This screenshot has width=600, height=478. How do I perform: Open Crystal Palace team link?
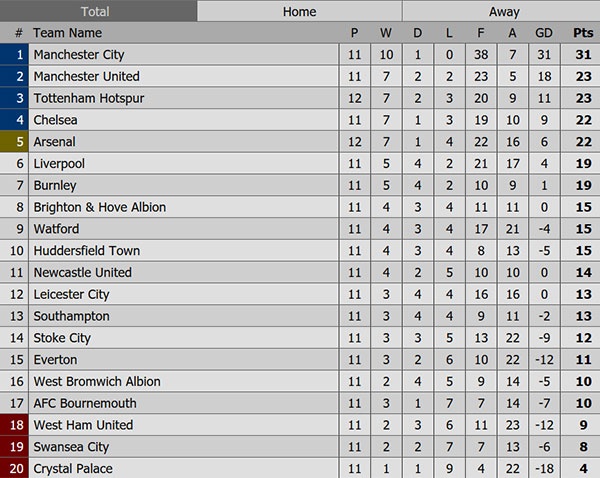73,469
